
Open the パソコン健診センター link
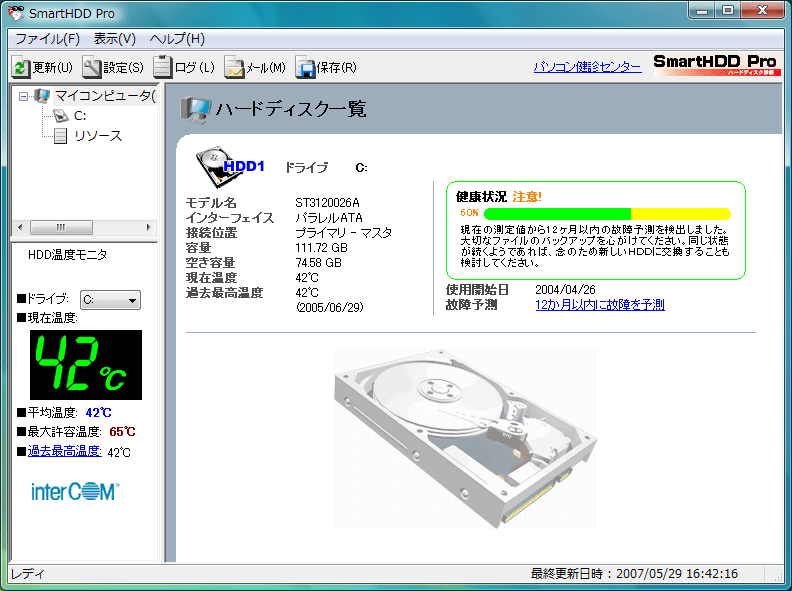[x=587, y=67]
